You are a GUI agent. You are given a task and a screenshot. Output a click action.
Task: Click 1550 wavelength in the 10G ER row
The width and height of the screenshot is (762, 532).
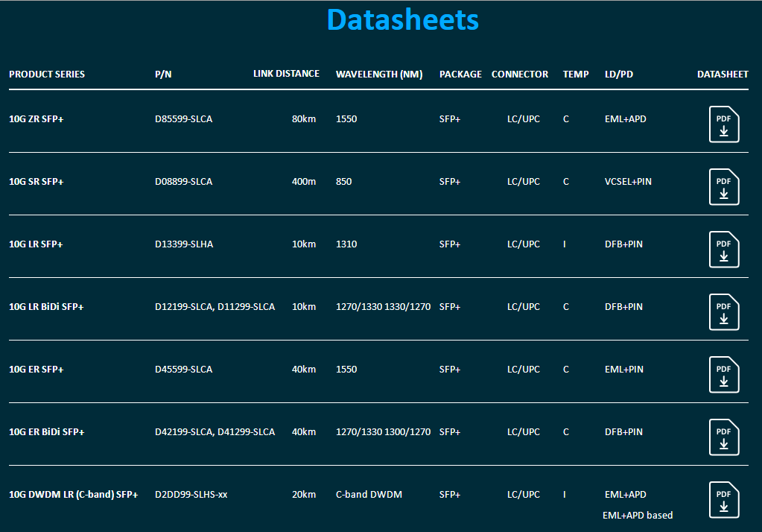click(x=346, y=370)
